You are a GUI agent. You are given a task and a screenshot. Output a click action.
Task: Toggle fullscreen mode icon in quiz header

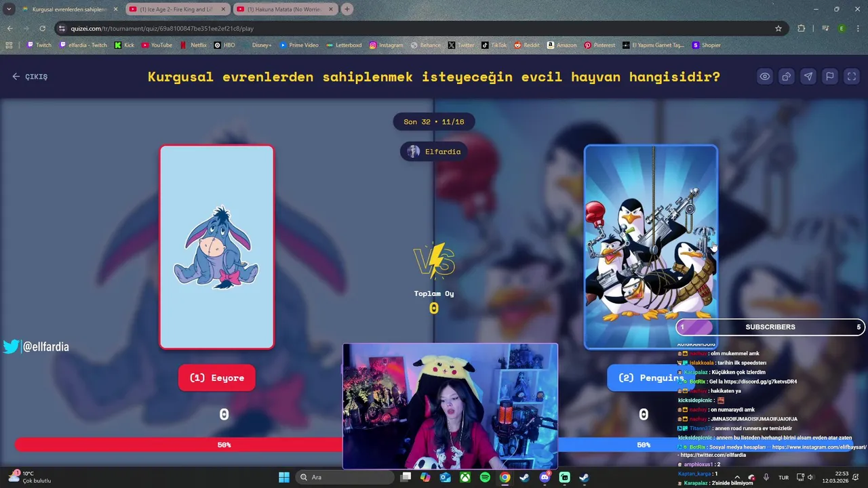tap(852, 77)
